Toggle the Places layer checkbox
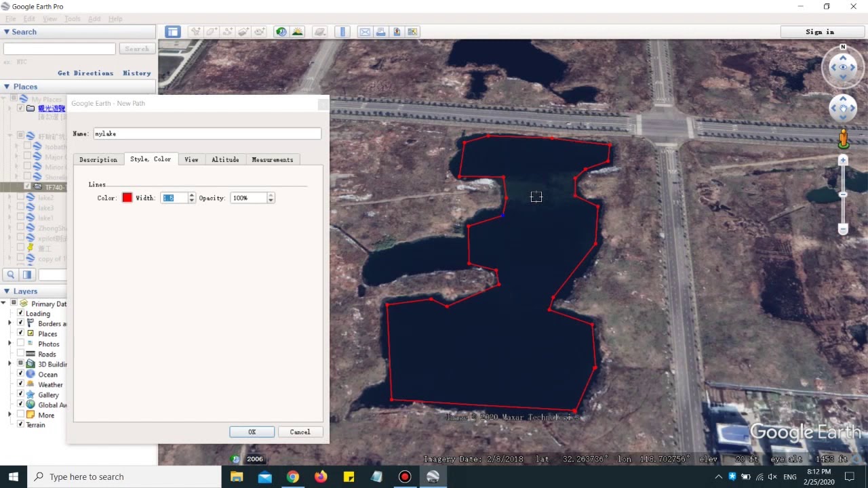This screenshot has height=488, width=868. 21,333
